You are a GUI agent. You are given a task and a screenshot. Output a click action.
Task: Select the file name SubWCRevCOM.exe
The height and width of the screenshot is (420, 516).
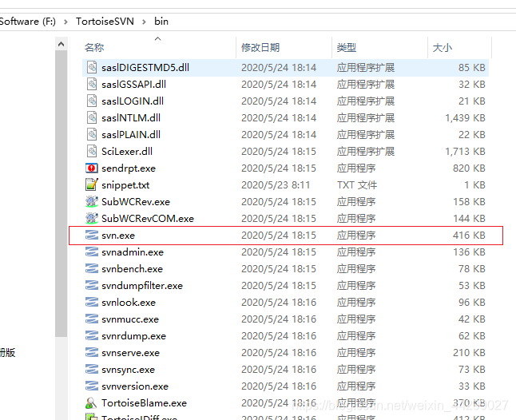pyautogui.click(x=148, y=219)
